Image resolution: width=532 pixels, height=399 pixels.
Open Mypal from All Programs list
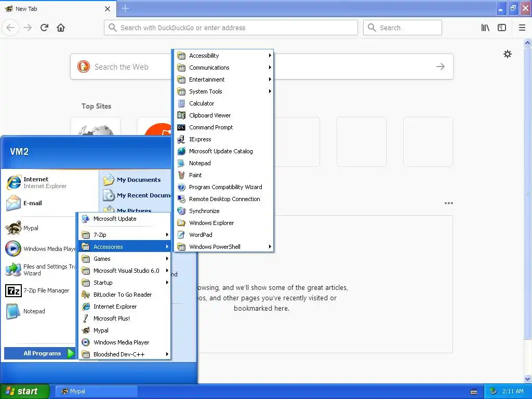click(x=124, y=330)
